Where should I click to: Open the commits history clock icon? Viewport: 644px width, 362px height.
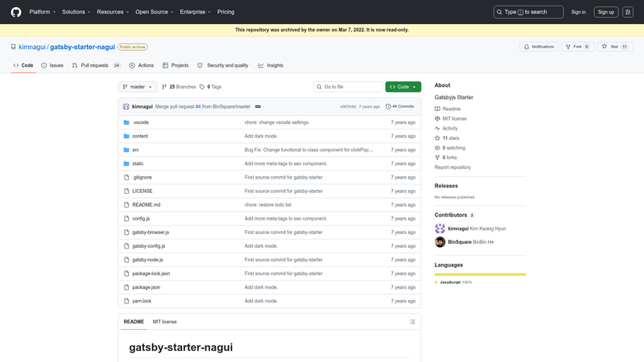pyautogui.click(x=388, y=107)
